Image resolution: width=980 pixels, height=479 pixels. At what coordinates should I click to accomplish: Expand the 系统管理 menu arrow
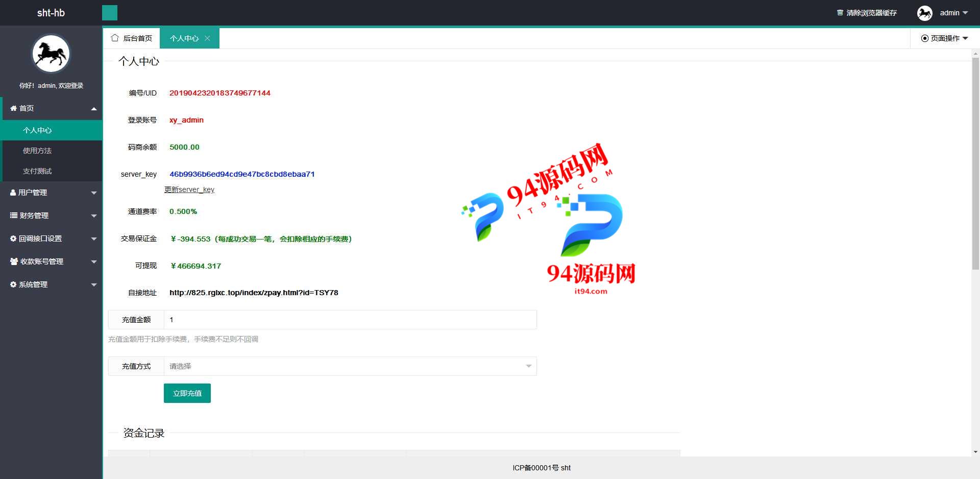pos(94,284)
